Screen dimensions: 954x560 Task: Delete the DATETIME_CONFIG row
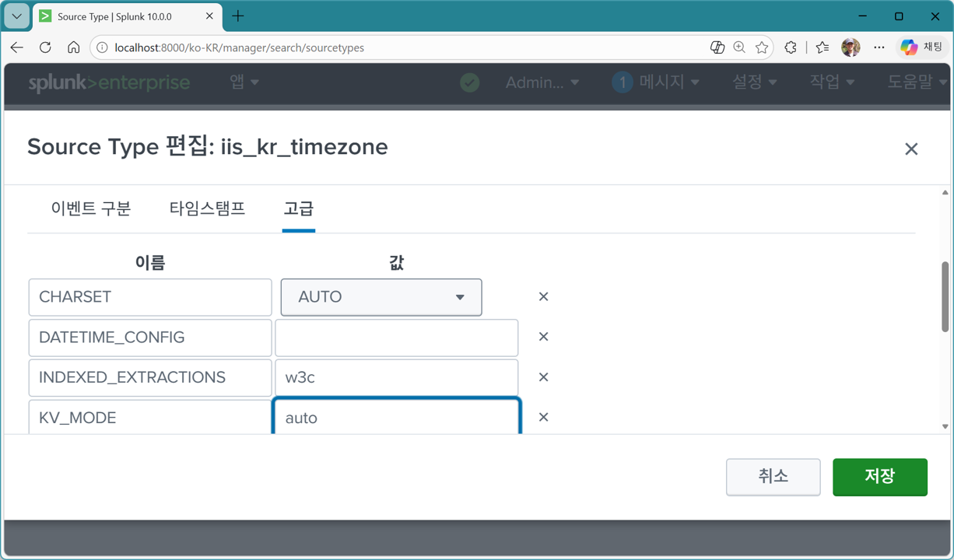pyautogui.click(x=543, y=337)
